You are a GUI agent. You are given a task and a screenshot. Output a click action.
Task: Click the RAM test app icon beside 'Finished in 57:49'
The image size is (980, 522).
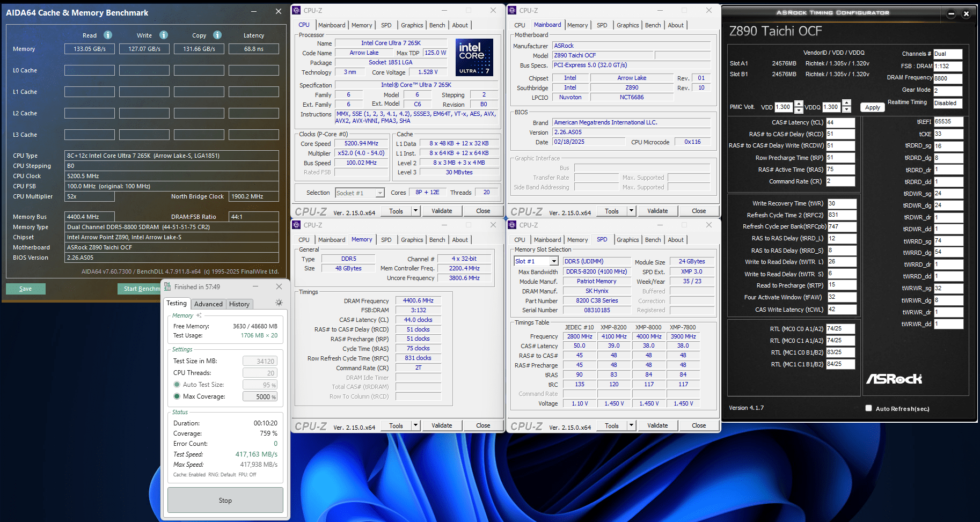tap(167, 286)
